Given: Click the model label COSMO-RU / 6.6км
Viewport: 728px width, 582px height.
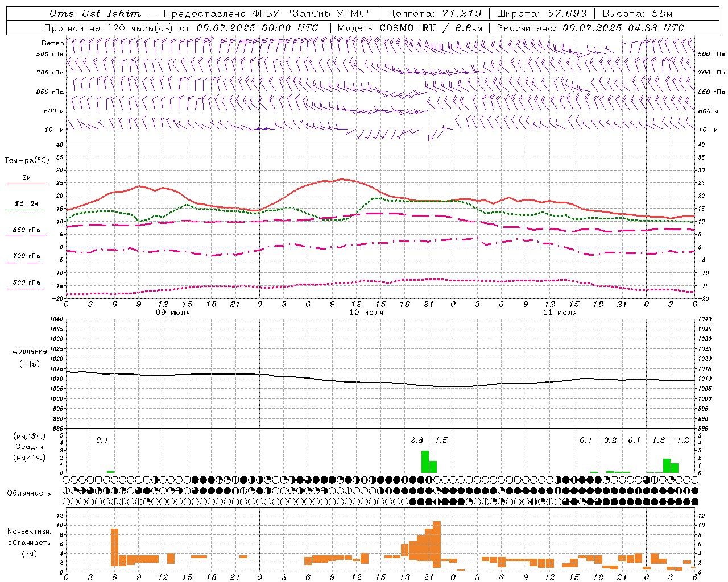Looking at the screenshot, I should point(431,28).
